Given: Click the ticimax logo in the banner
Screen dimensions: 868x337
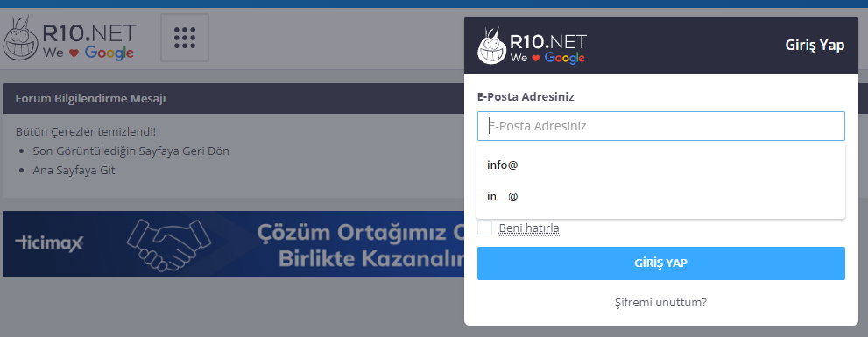Looking at the screenshot, I should [49, 242].
